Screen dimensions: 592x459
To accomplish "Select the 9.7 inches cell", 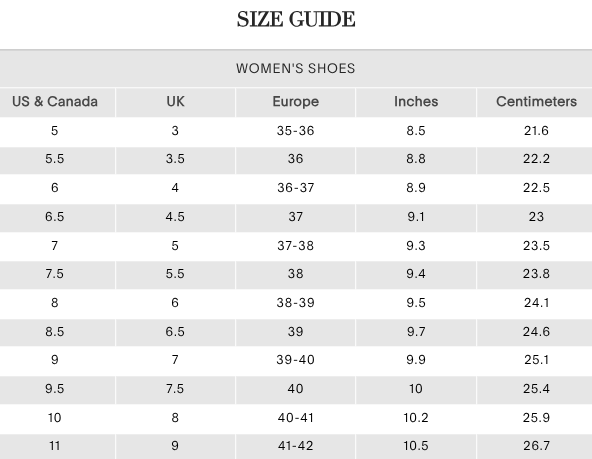I will (416, 332).
